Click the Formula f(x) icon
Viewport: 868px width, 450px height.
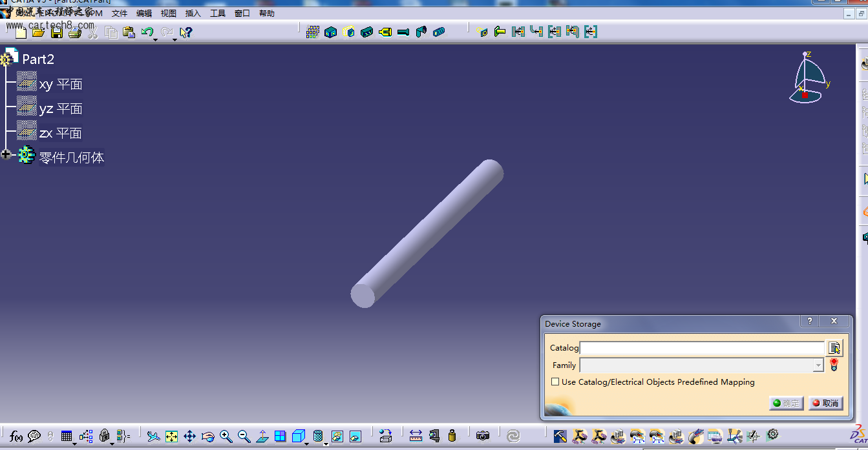(16, 436)
